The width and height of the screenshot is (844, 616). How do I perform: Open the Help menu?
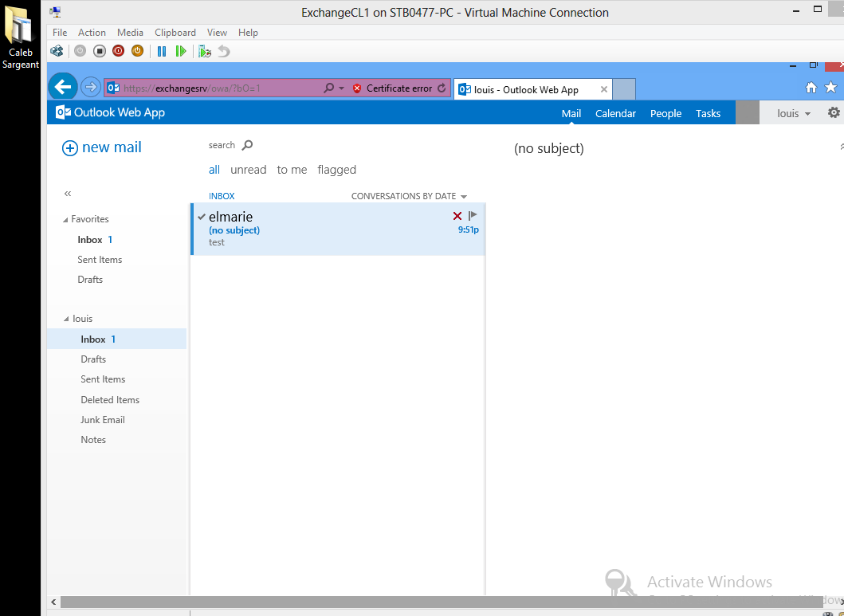[x=248, y=33]
